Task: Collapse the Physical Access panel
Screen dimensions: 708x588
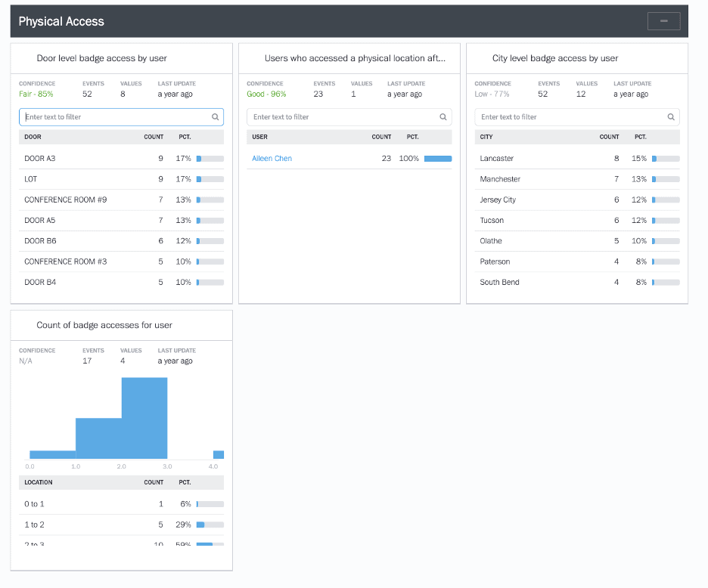Action: coord(663,21)
